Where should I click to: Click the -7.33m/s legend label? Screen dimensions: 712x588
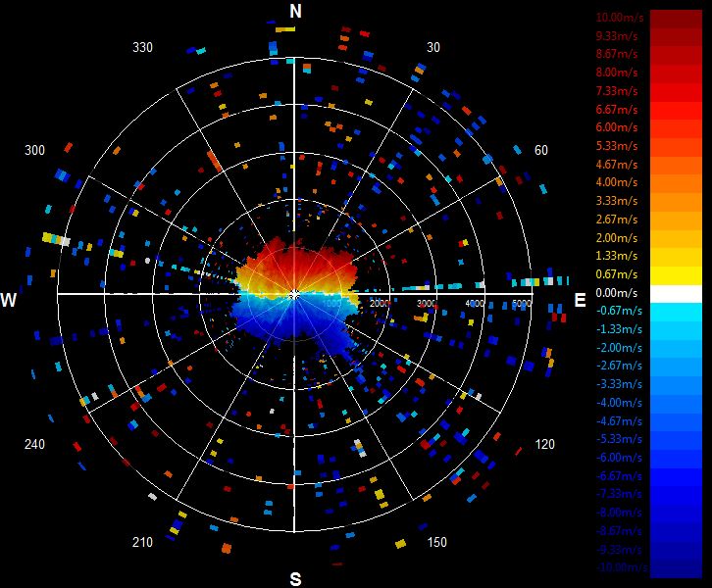point(620,494)
